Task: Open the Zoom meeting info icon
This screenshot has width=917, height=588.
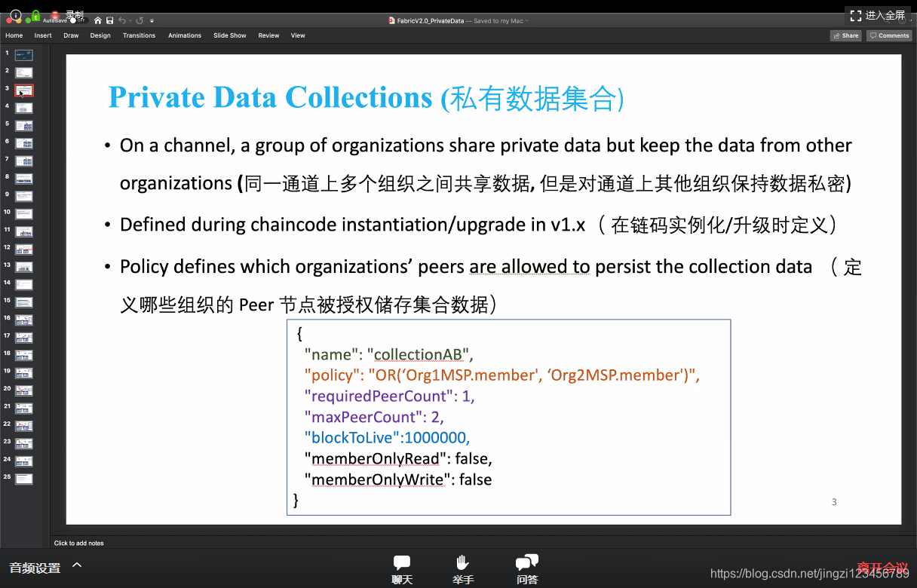Action: 15,14
